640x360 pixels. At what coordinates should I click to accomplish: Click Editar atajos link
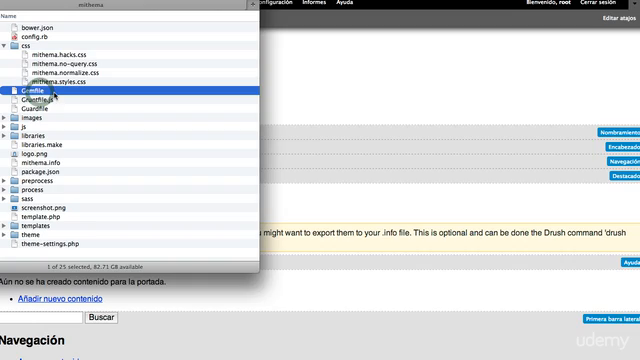point(619,18)
